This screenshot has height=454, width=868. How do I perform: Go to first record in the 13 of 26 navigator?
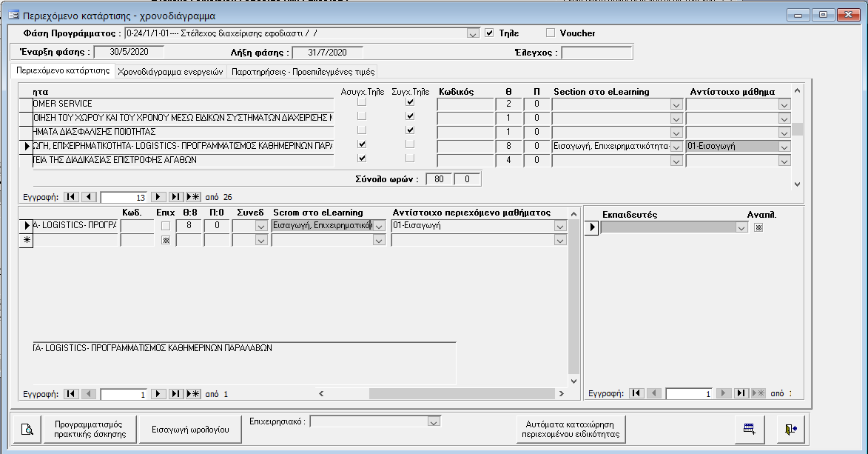tap(70, 196)
